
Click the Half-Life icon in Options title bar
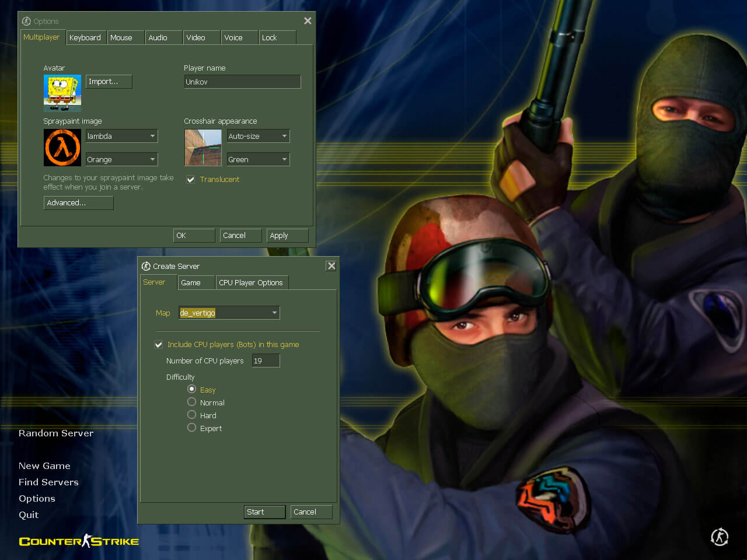point(27,21)
